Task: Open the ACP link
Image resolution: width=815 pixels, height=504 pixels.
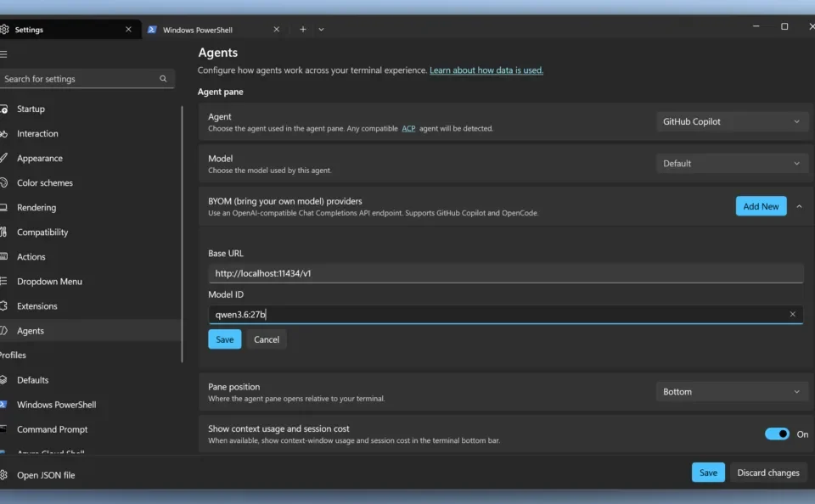Action: coord(408,128)
